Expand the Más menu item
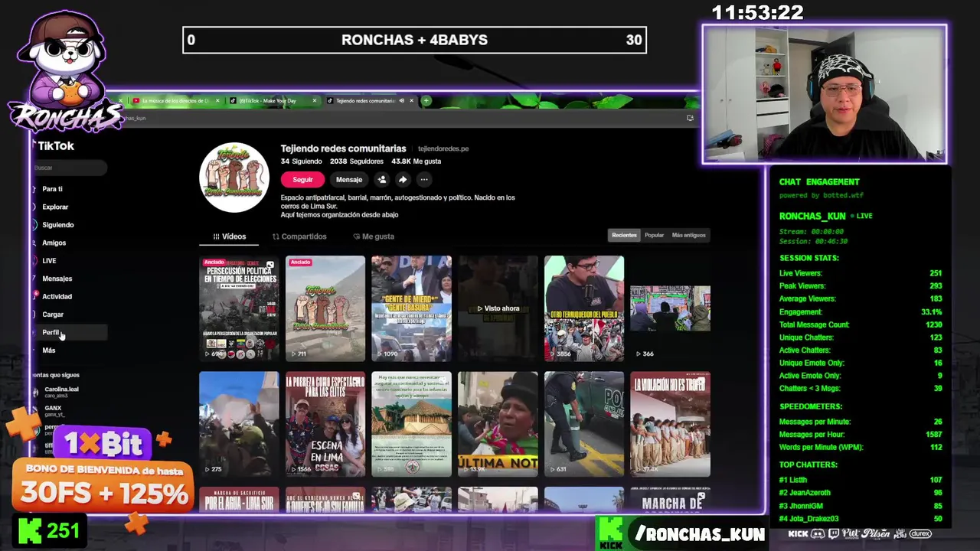The image size is (980, 551). click(x=48, y=350)
